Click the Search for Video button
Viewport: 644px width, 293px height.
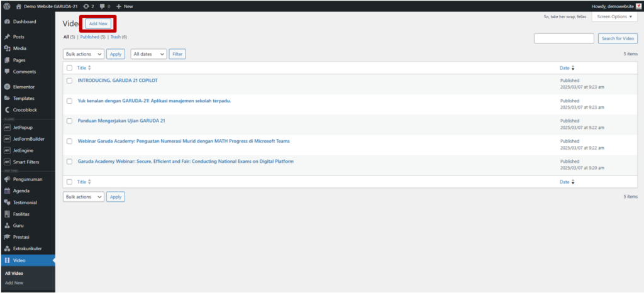tap(618, 38)
